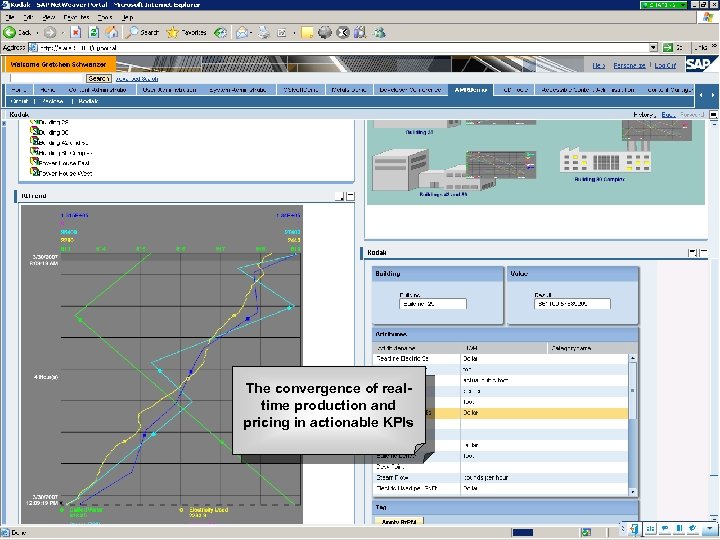
Task: Click the portal Search button
Action: [99, 79]
